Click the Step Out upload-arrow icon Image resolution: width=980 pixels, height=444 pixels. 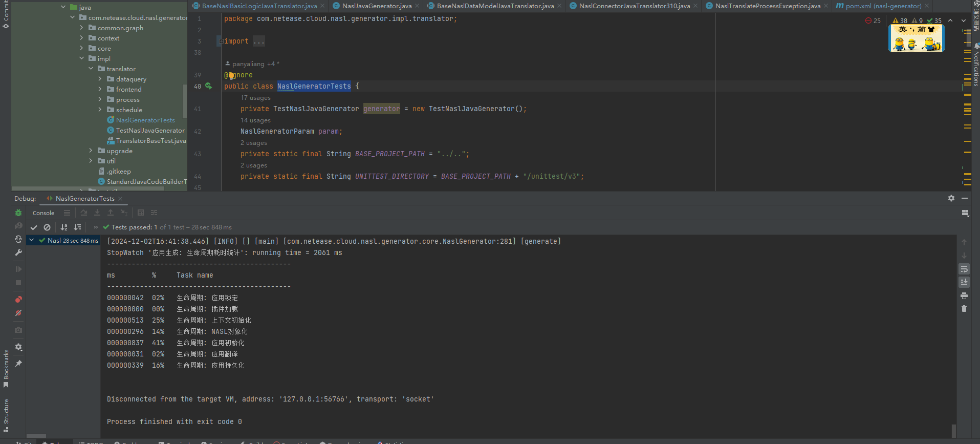click(110, 213)
